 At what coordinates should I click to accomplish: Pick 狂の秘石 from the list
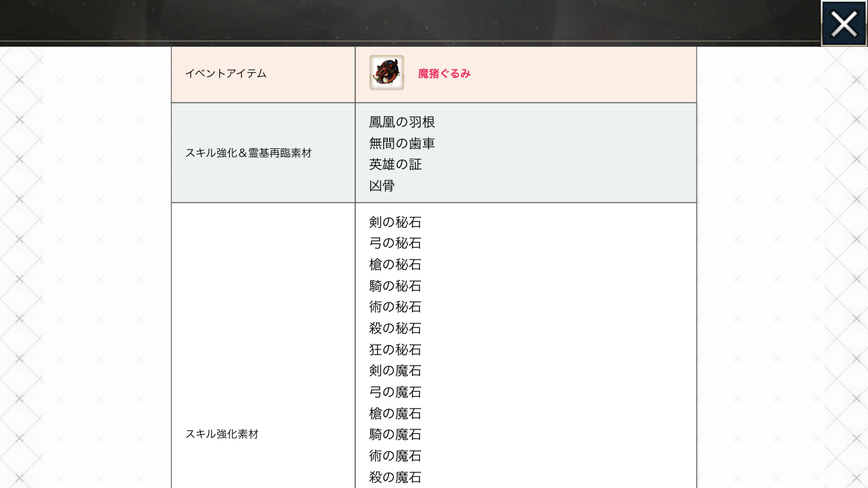pyautogui.click(x=395, y=350)
